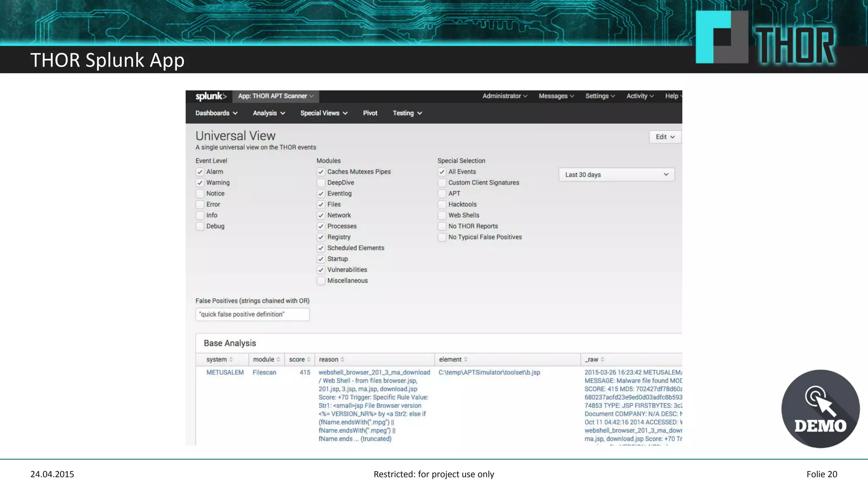The width and height of the screenshot is (868, 488).
Task: Select the Pivot nav item
Action: pyautogui.click(x=370, y=113)
